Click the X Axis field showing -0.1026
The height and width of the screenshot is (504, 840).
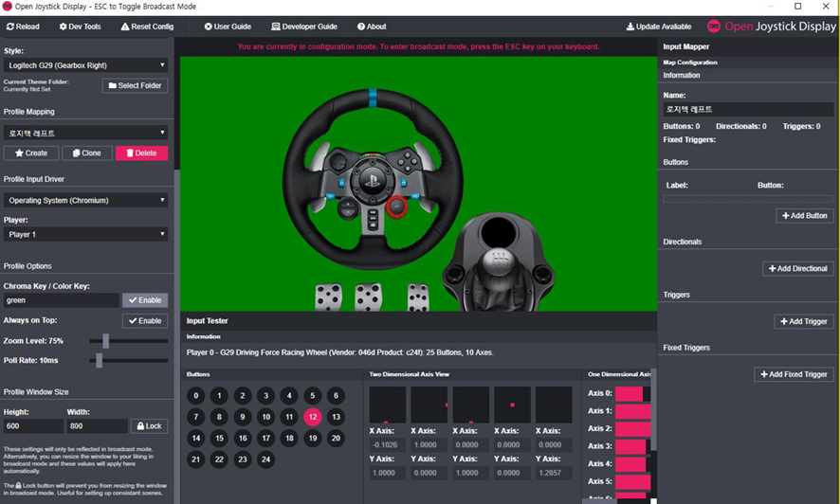[388, 444]
